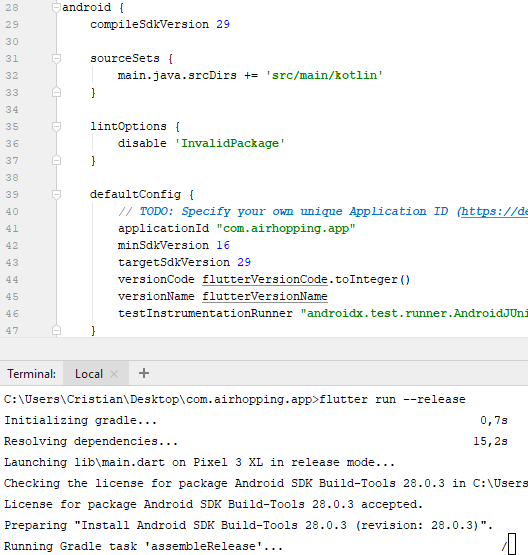Click the terminal cursor block
The width and height of the screenshot is (528, 555).
pyautogui.click(x=512, y=544)
